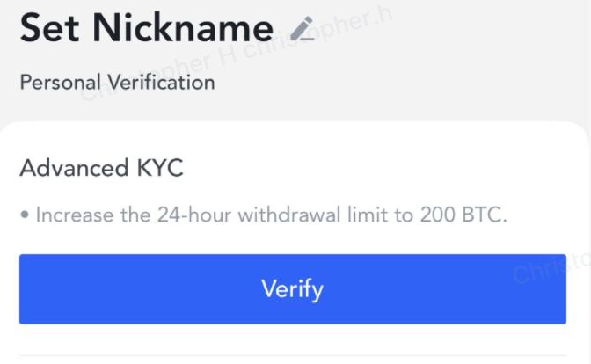
Task: Click the word withdrawal in the bullet line
Action: tap(289, 215)
